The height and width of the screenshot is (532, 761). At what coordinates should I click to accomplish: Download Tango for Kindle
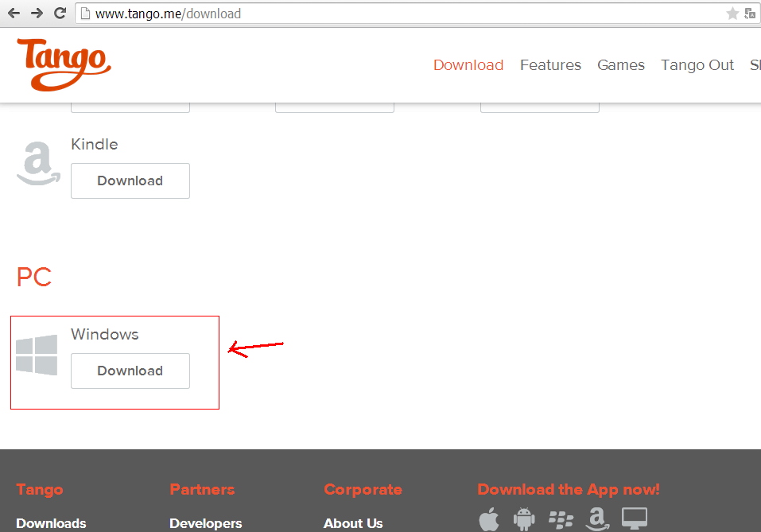click(130, 181)
